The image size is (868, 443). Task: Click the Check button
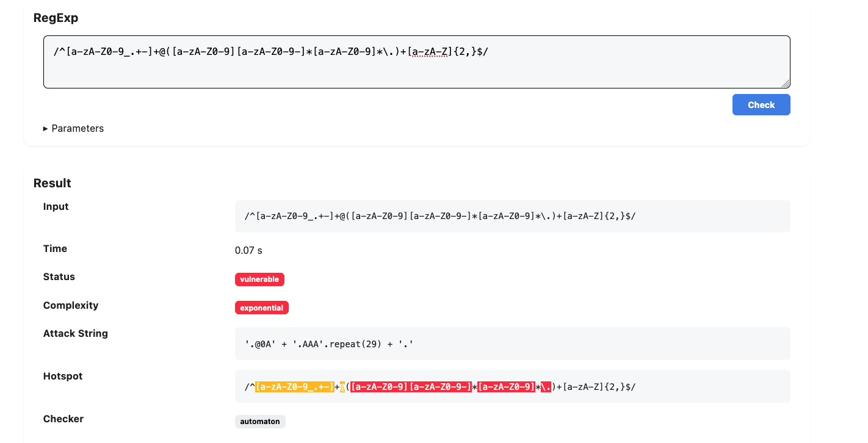(x=761, y=104)
